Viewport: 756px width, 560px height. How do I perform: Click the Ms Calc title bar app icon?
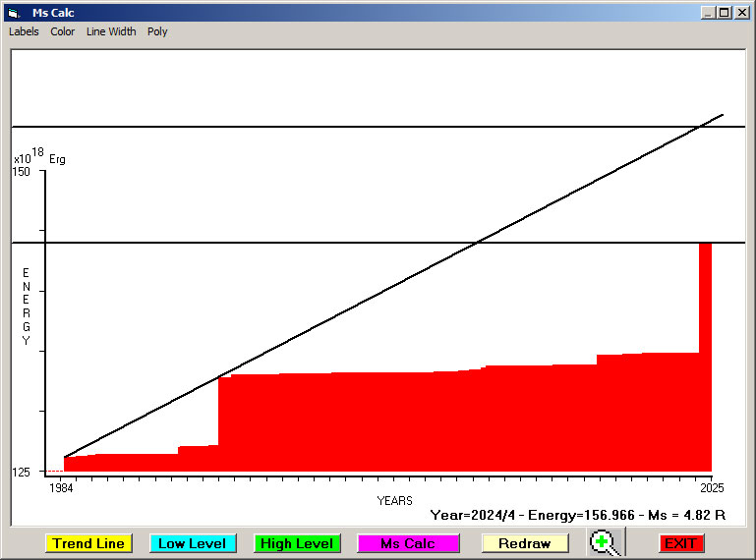(x=14, y=13)
